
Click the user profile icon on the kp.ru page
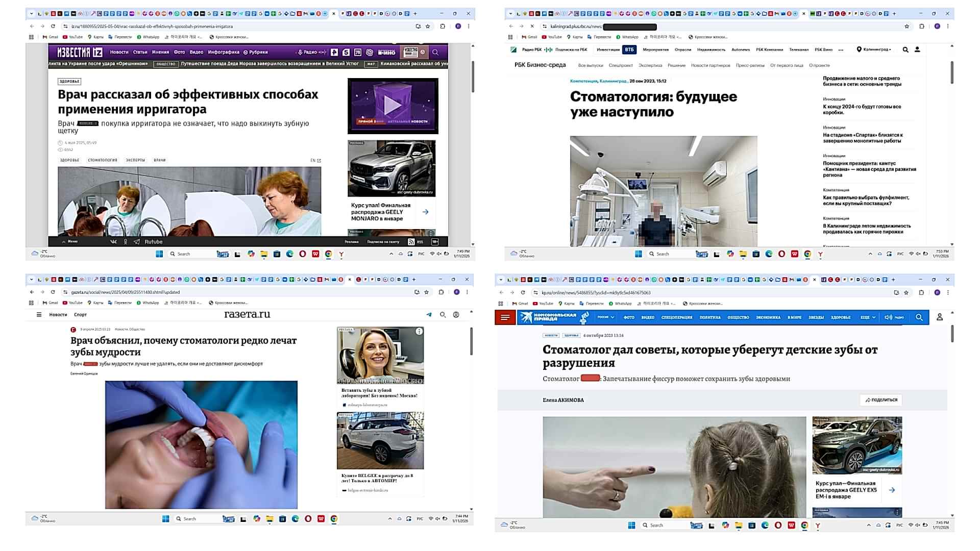point(939,317)
